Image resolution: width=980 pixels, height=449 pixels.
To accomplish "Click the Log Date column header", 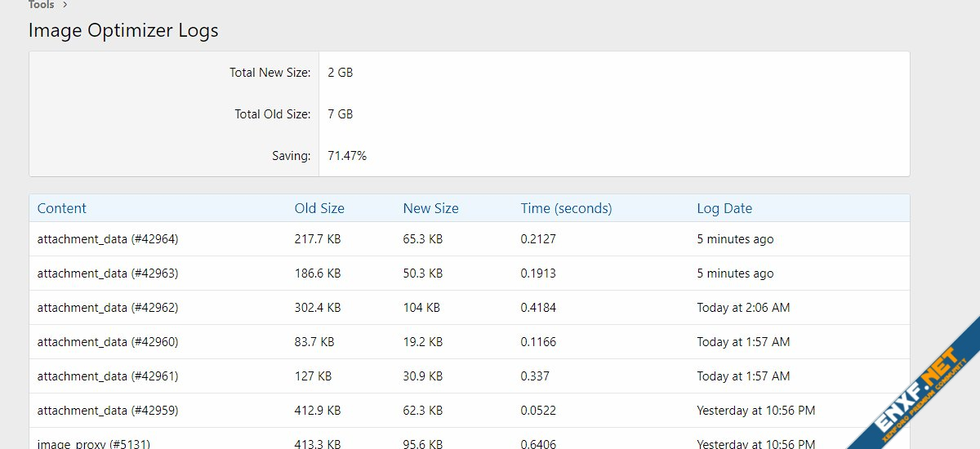I will point(724,208).
